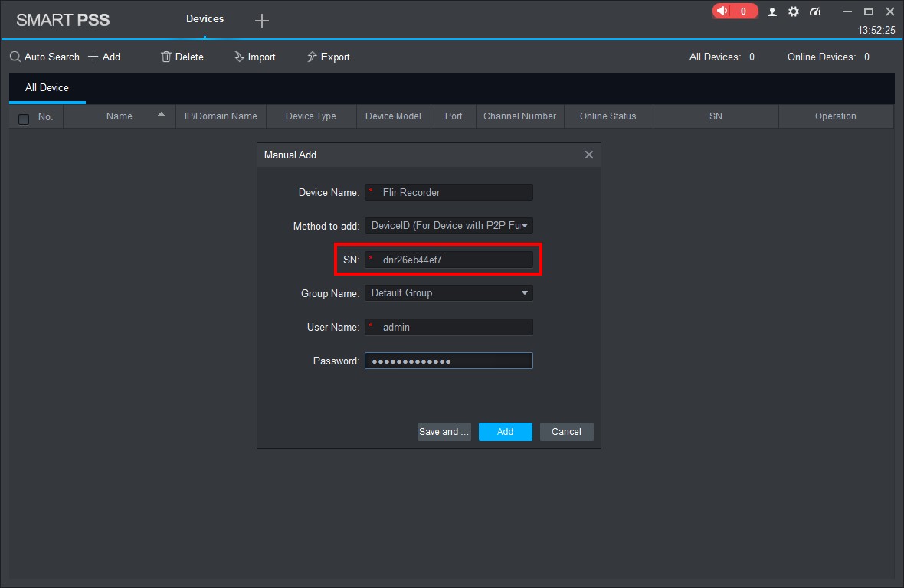Select the All Device tab

point(47,88)
